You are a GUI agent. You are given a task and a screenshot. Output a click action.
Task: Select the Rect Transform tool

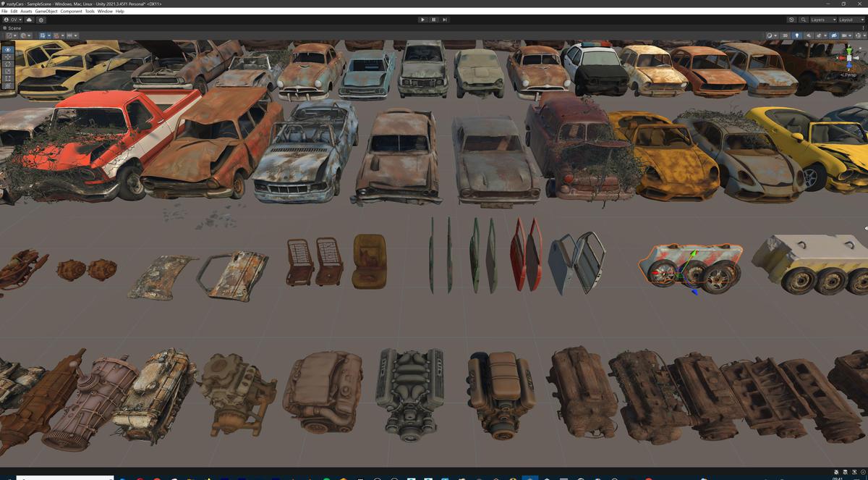(x=7, y=79)
